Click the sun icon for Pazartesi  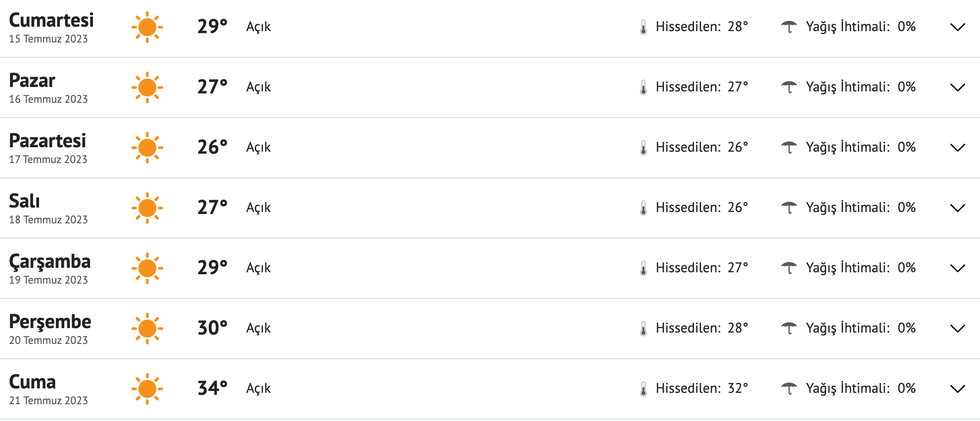pyautogui.click(x=147, y=148)
